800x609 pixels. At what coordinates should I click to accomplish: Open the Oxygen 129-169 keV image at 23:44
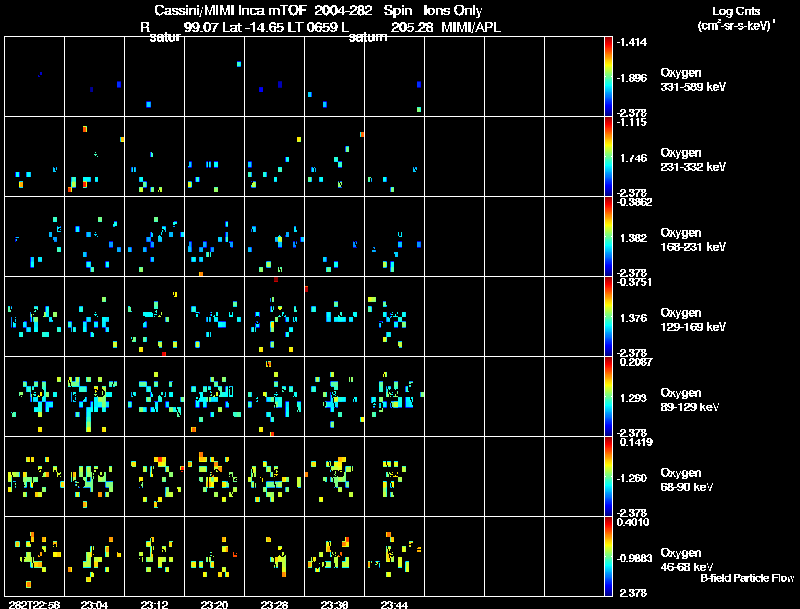(394, 317)
